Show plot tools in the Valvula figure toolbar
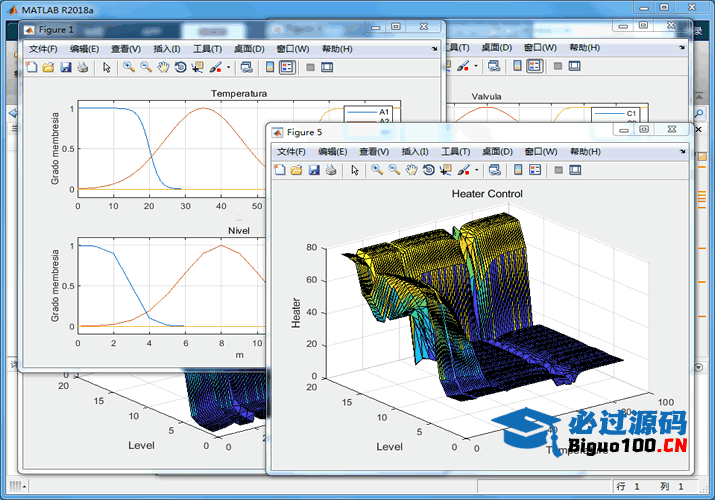Image resolution: width=715 pixels, height=500 pixels. pos(575,66)
